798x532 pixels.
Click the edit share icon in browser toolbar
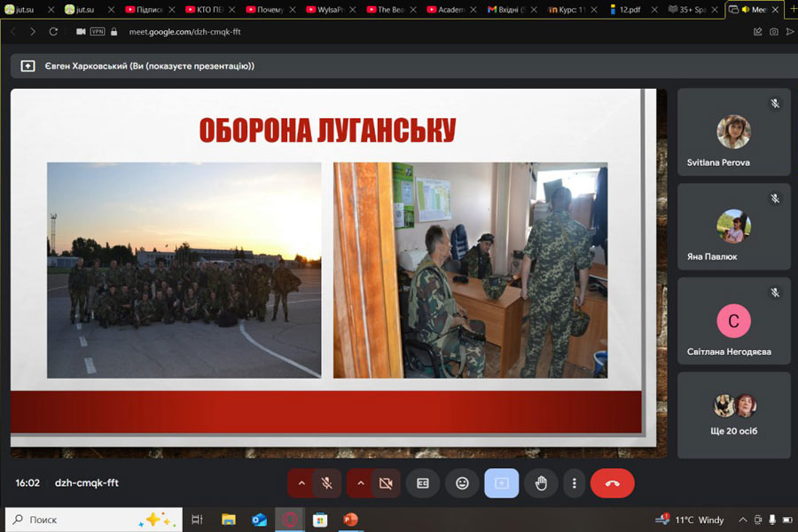pyautogui.click(x=758, y=32)
